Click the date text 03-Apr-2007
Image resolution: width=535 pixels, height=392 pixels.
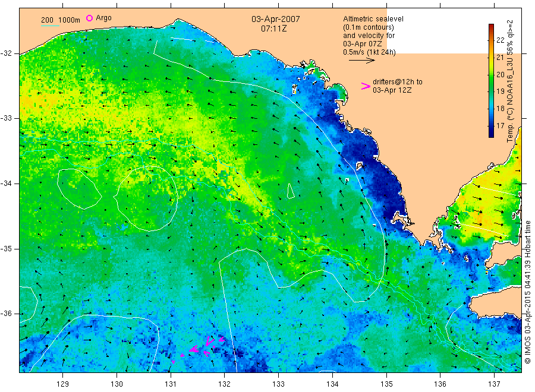tap(276, 19)
